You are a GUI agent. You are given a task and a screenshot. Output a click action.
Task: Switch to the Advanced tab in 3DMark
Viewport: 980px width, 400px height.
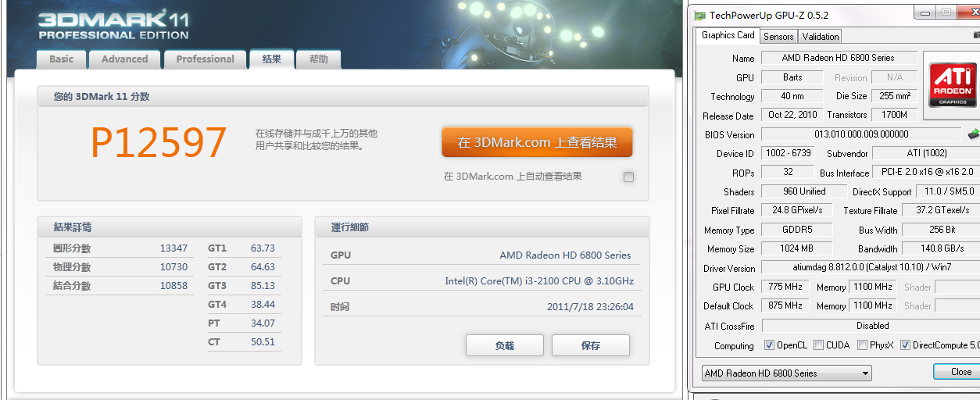(x=124, y=59)
